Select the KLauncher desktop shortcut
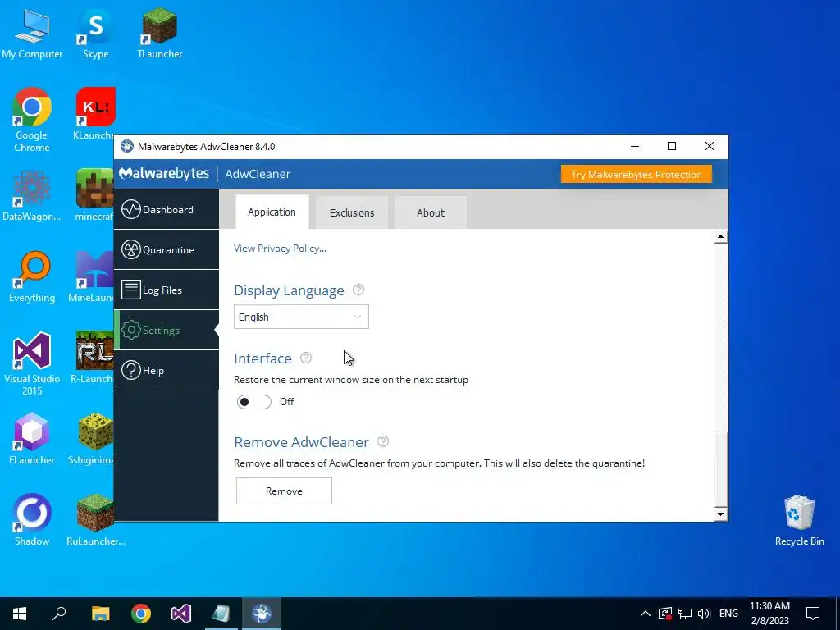Image resolution: width=840 pixels, height=630 pixels. [95, 113]
